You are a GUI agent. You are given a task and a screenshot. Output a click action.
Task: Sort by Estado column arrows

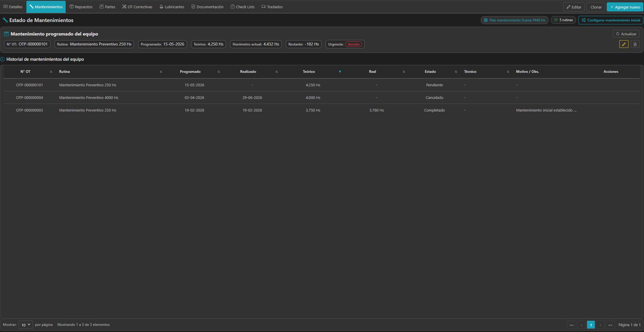pos(456,72)
